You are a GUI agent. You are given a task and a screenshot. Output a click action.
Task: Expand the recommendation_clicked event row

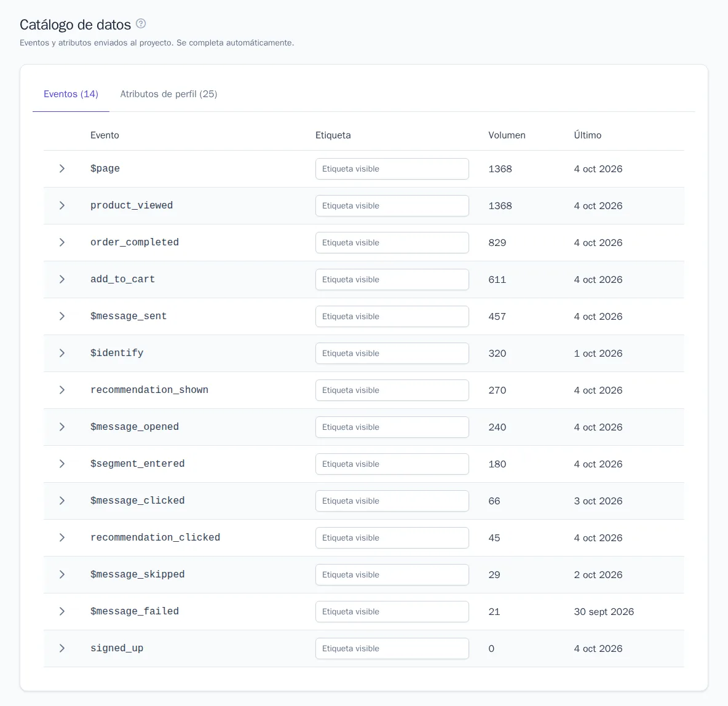[x=61, y=538]
